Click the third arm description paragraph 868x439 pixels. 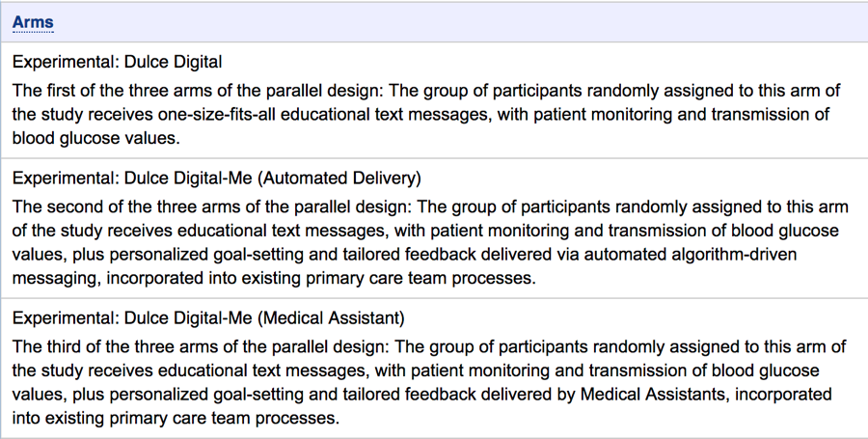(429, 382)
